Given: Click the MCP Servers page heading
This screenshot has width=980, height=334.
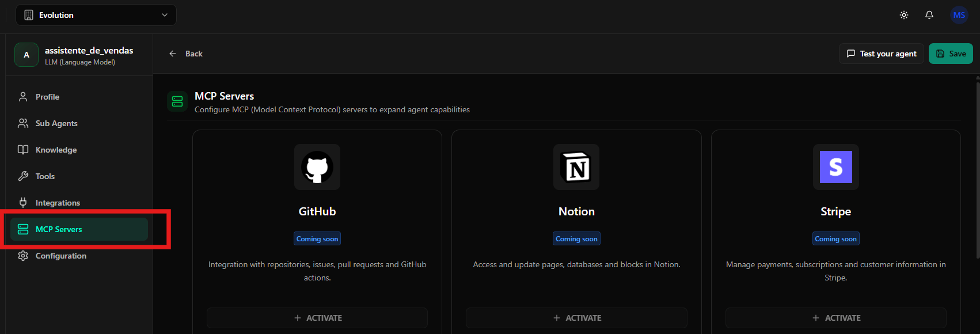Looking at the screenshot, I should point(224,96).
